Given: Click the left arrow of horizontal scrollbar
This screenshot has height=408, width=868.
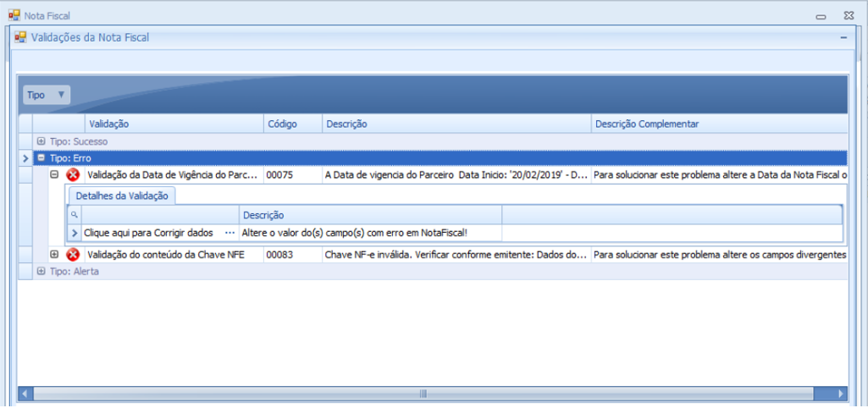Looking at the screenshot, I should pyautogui.click(x=25, y=394).
